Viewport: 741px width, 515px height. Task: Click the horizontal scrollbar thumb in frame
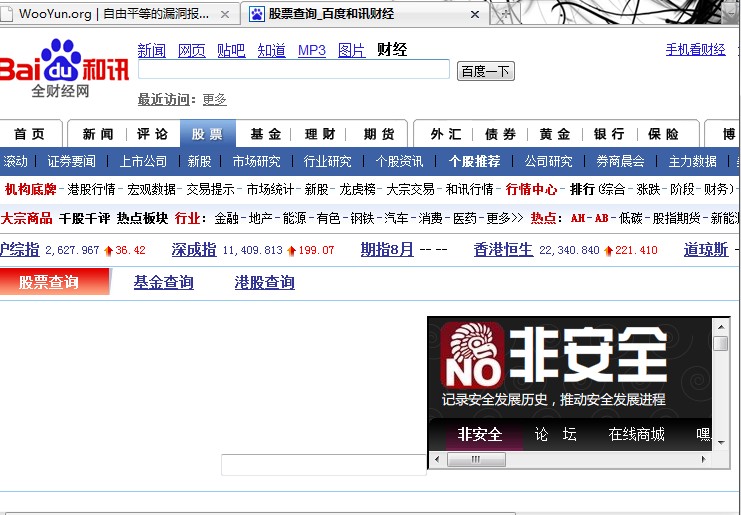point(476,459)
